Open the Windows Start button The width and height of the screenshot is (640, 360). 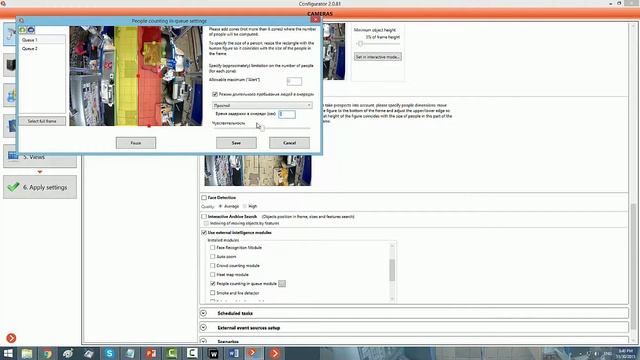point(8,353)
